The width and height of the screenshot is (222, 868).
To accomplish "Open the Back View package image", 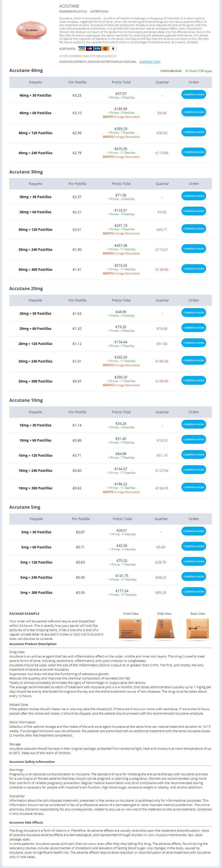I will tap(198, 628).
